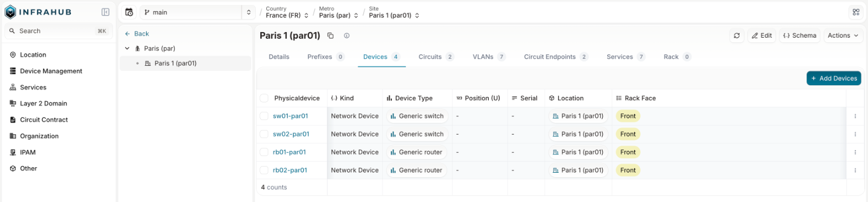Switch to the Circuits tab

pyautogui.click(x=436, y=56)
